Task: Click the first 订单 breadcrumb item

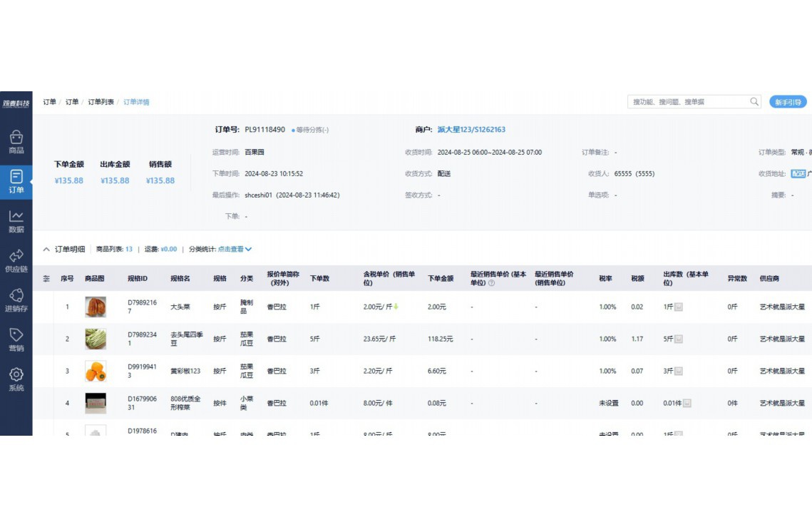Action: pyautogui.click(x=49, y=102)
